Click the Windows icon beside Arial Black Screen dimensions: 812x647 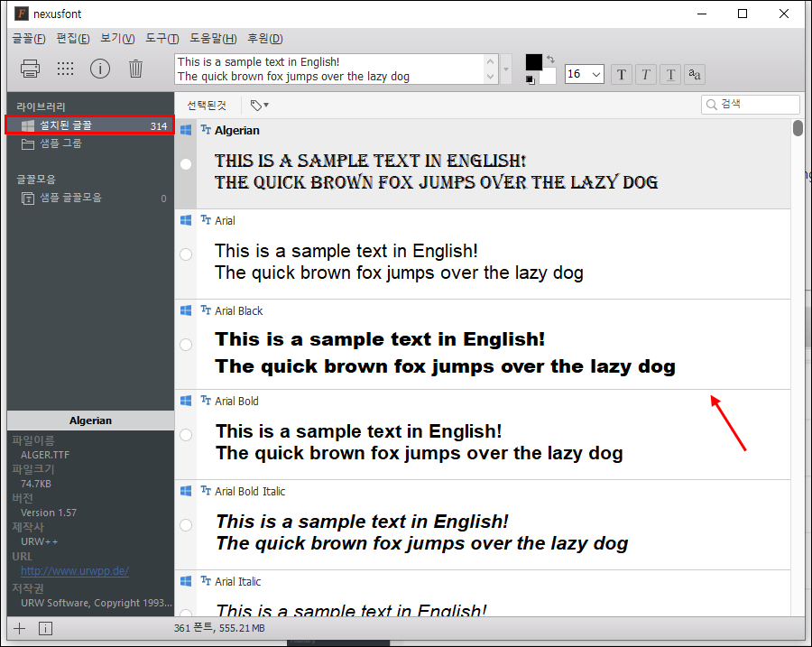pos(185,310)
